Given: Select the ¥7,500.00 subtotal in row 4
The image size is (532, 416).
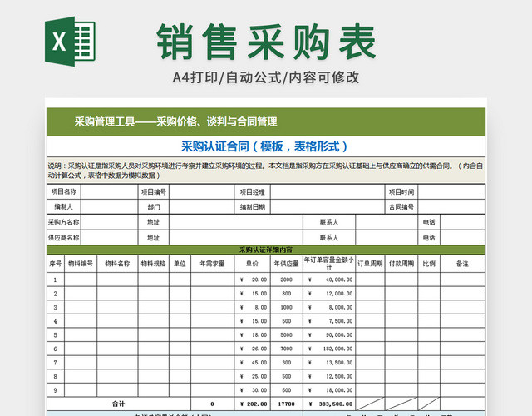Looking at the screenshot, I should (x=329, y=321).
